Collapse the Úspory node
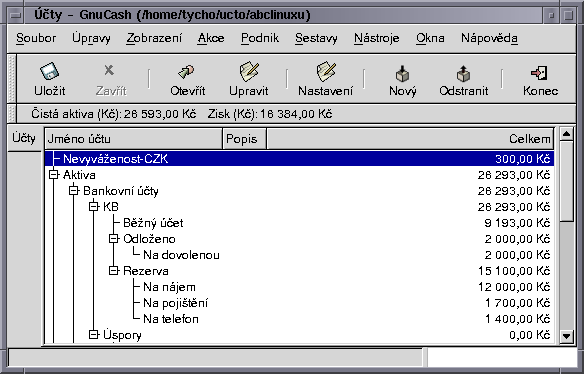This screenshot has width=584, height=374. (94, 335)
